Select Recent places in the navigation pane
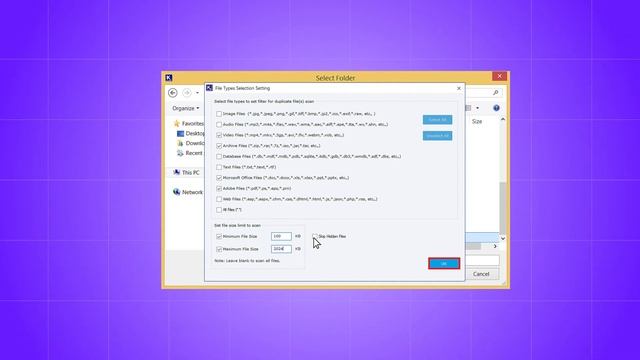The image size is (640, 360). tap(191, 153)
